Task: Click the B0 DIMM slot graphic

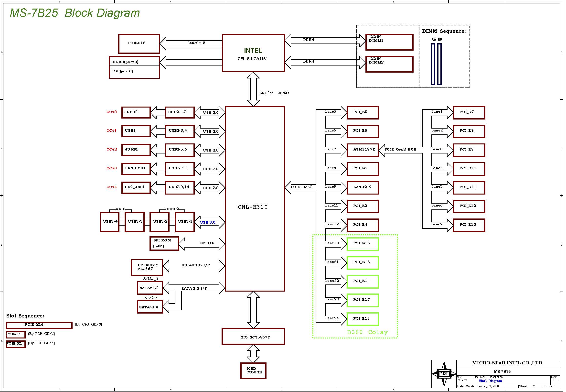Action: (x=439, y=64)
